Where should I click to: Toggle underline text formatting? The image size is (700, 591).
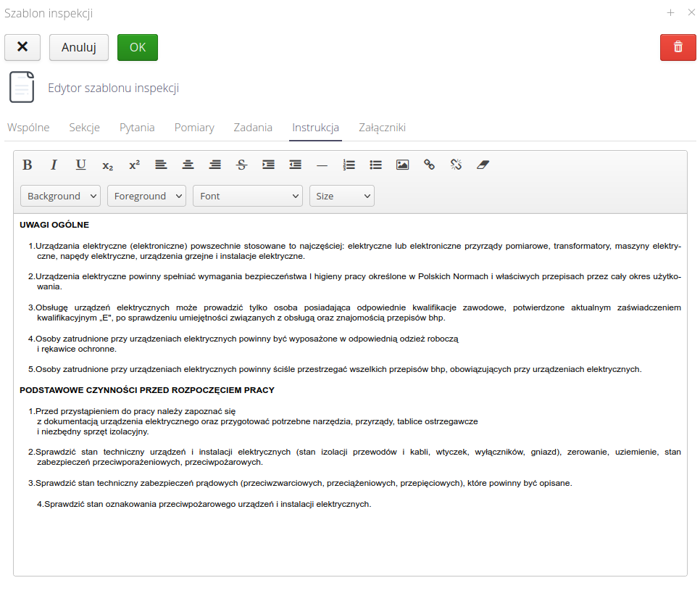tap(80, 165)
